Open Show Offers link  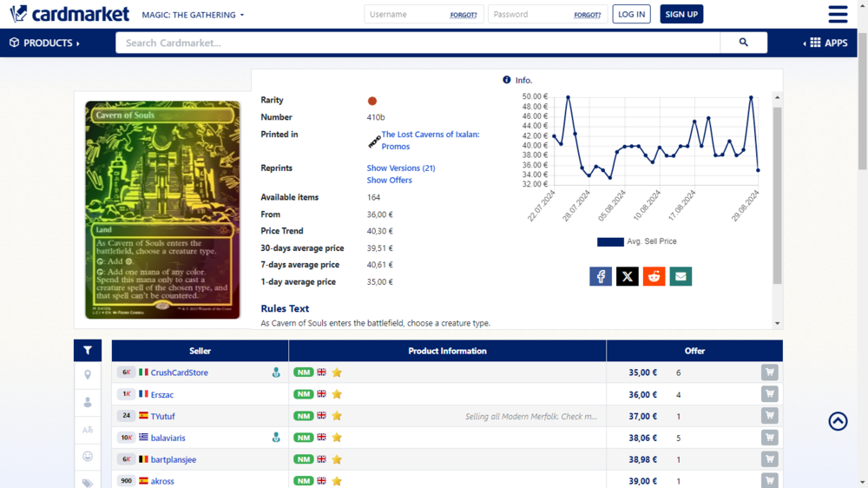click(x=389, y=180)
